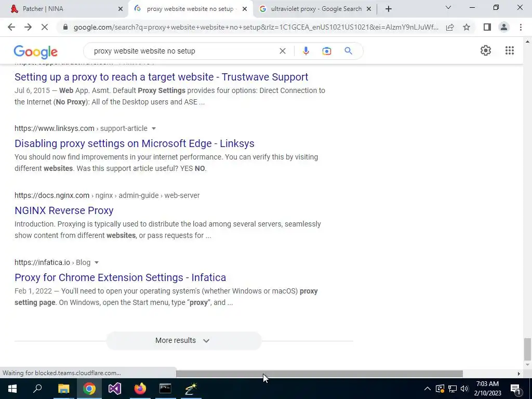Go to the Google logo homepage
Screen dimensions: 532x399
pyautogui.click(x=36, y=51)
